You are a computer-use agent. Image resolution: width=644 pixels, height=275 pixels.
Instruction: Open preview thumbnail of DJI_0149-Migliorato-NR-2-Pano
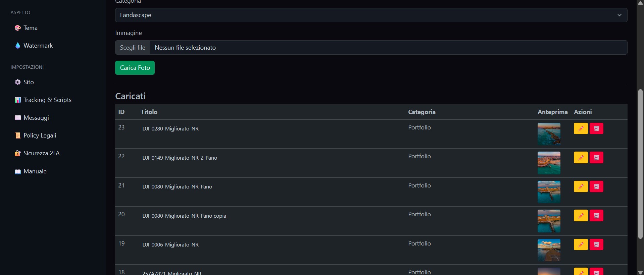point(549,163)
